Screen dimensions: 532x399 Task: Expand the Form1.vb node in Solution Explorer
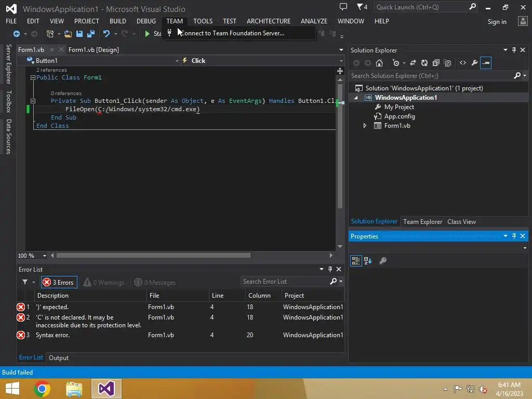click(365, 126)
